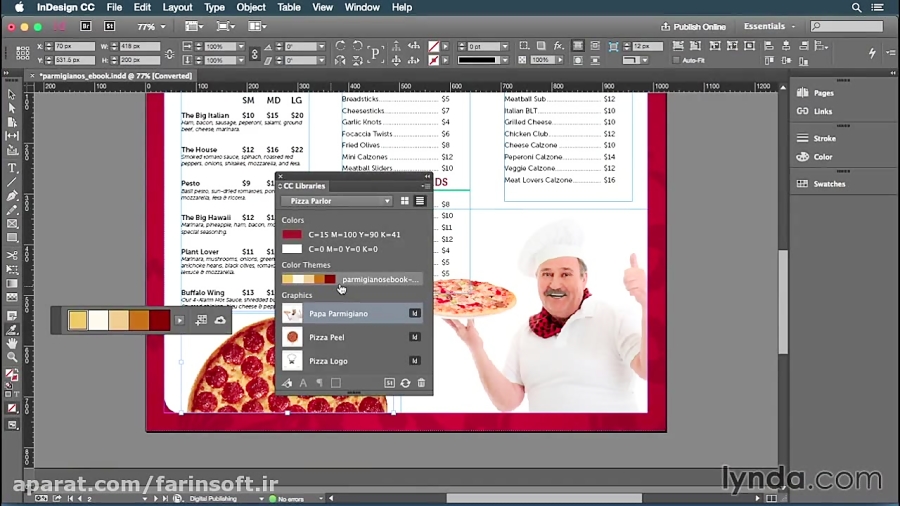Open the Table menu

(x=289, y=7)
